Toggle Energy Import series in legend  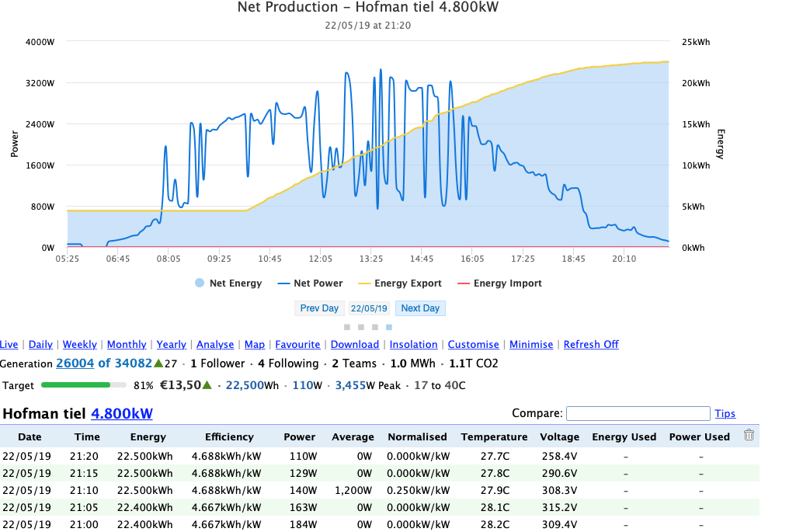coord(499,283)
